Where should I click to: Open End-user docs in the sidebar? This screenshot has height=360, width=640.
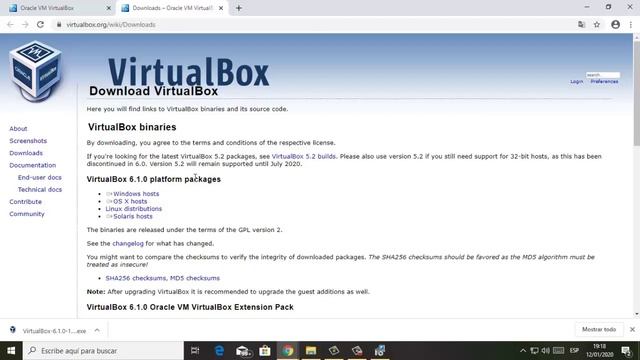pos(40,178)
